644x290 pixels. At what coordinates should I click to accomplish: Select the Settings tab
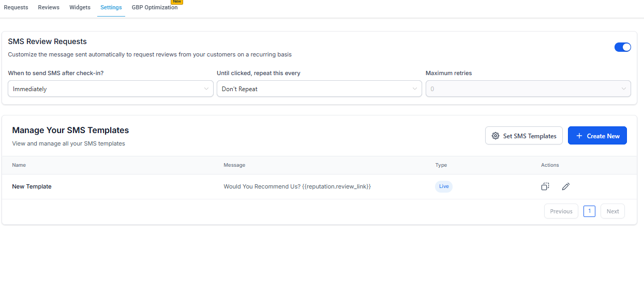111,7
